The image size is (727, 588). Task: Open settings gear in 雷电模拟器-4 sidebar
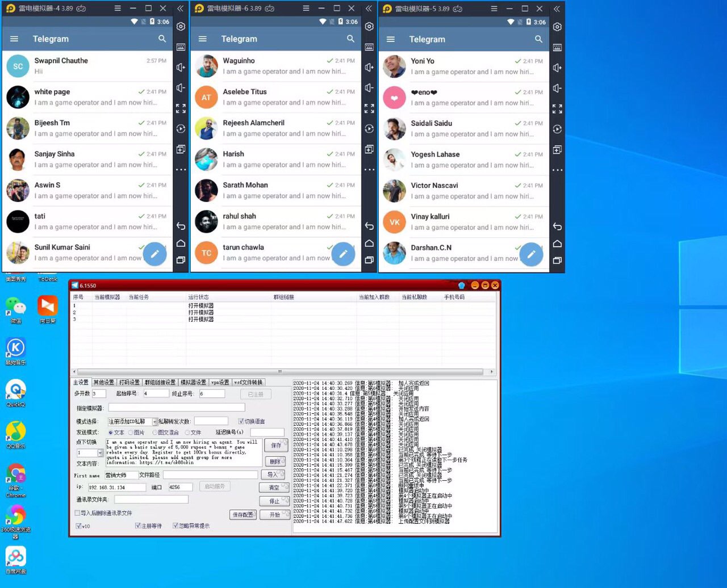pos(181,27)
